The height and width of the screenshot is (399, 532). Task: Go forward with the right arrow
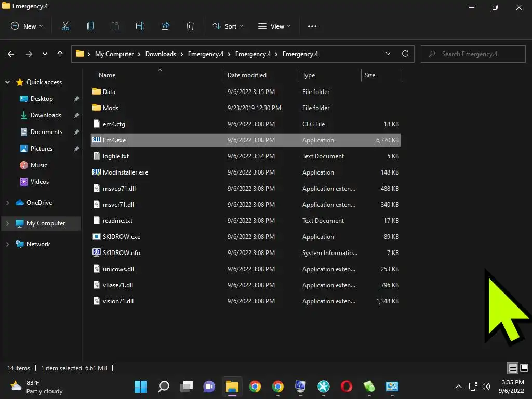tap(29, 54)
